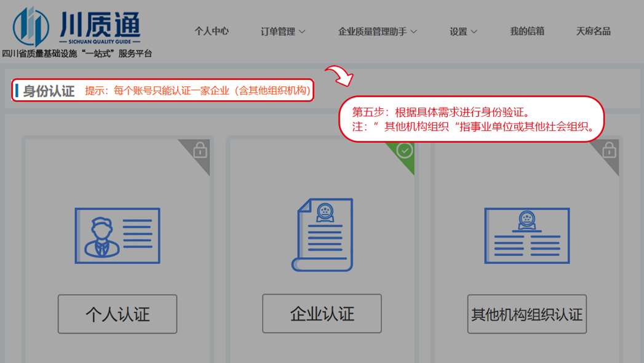Click the lock badge on 个人认证 card

click(200, 150)
